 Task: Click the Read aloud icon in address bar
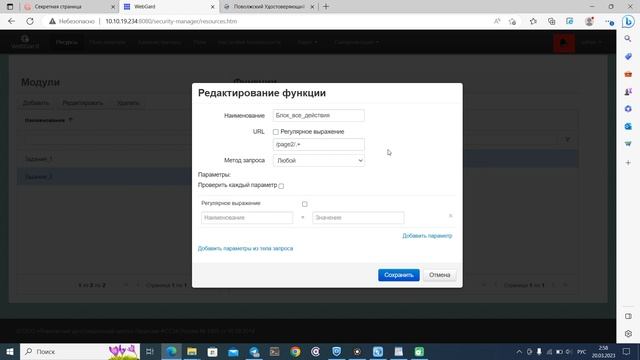click(x=497, y=21)
